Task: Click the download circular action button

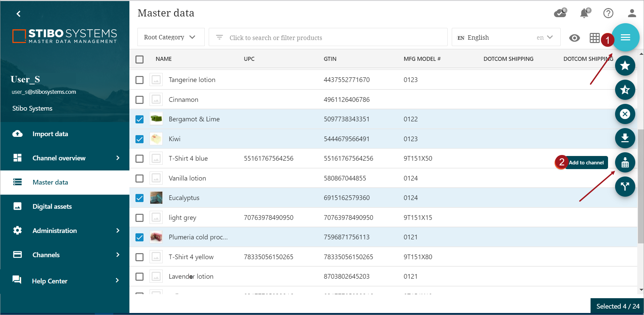Action: point(625,138)
